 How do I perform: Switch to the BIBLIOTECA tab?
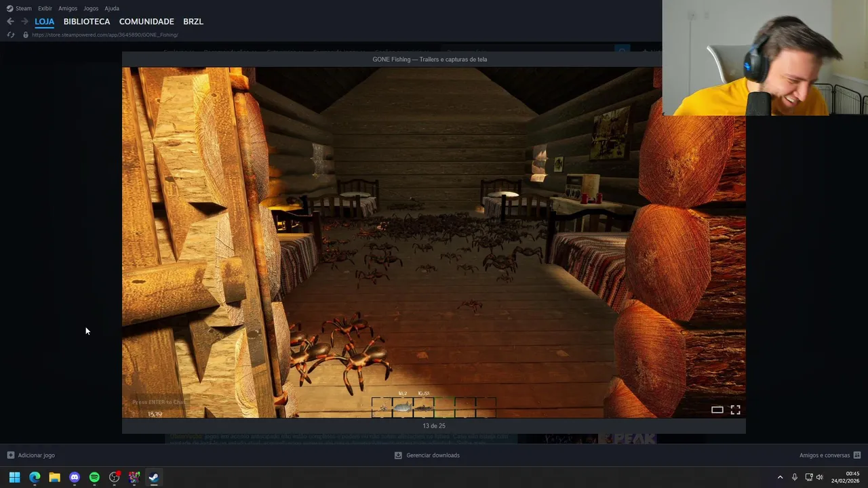tap(87, 22)
